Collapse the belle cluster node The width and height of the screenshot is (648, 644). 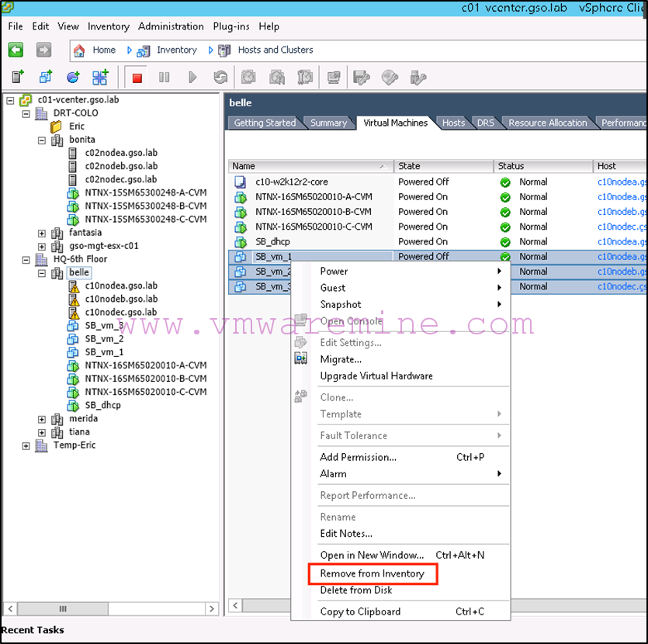[x=42, y=273]
